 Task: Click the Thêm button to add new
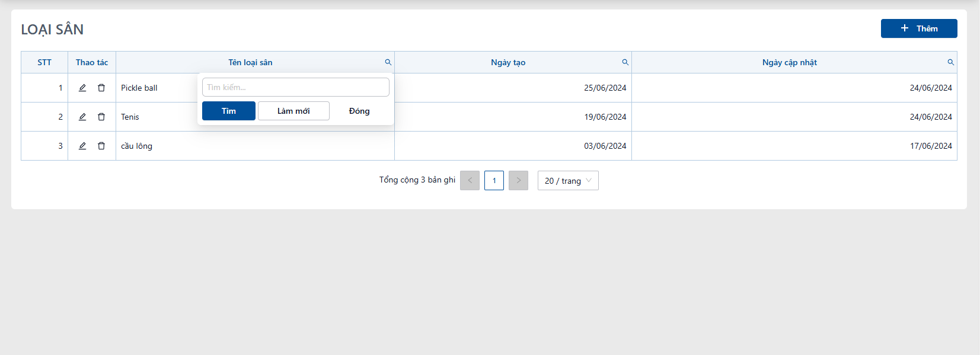(919, 28)
